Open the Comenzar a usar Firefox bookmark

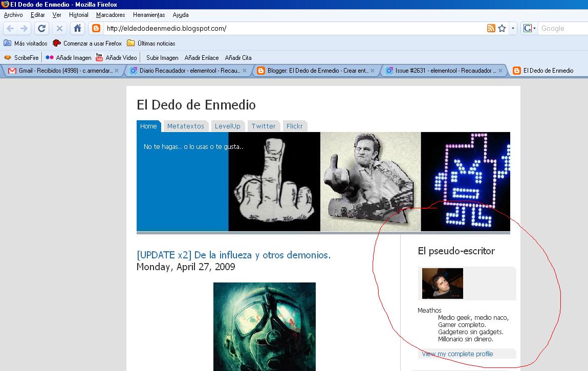coord(87,43)
